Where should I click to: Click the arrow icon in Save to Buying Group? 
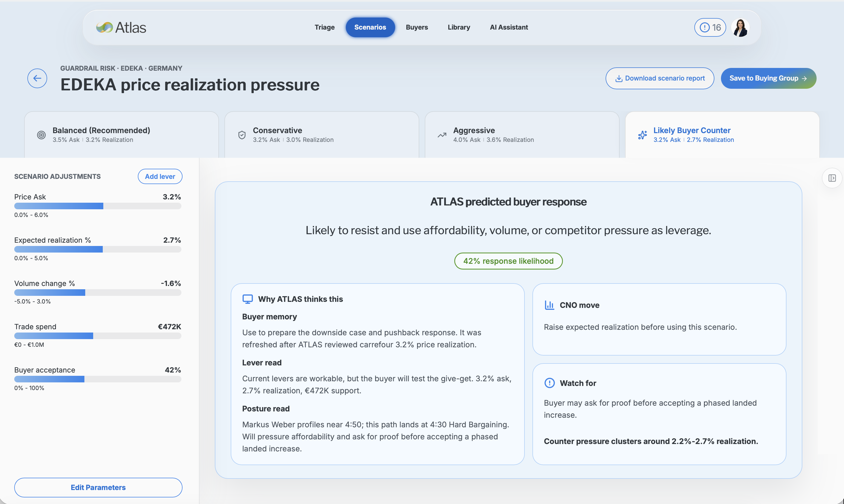[x=804, y=78]
